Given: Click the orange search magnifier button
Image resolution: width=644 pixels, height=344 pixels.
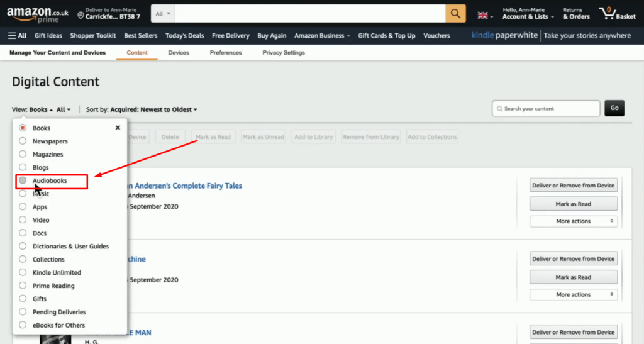Looking at the screenshot, I should pos(455,14).
